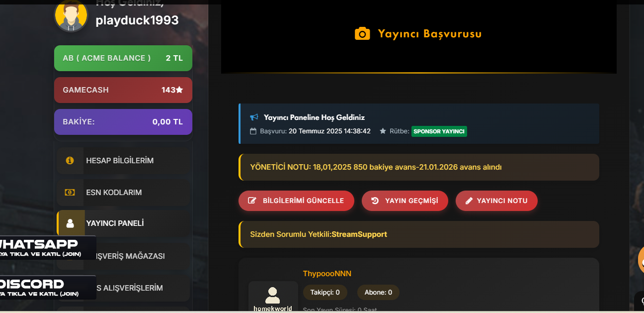
Task: Click the info icon for Hesap Bilgilerim
Action: (70, 160)
